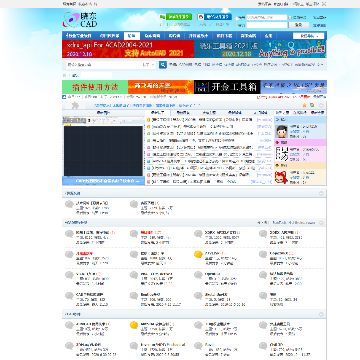Open the black 开金工具箱 banner
The image size is (360, 360).
[227, 87]
